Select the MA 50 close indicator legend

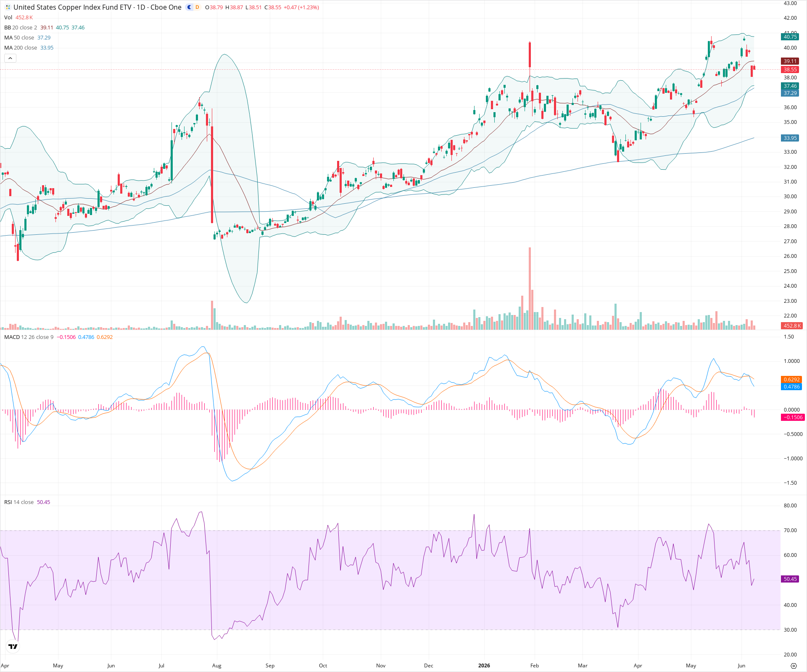(19, 37)
